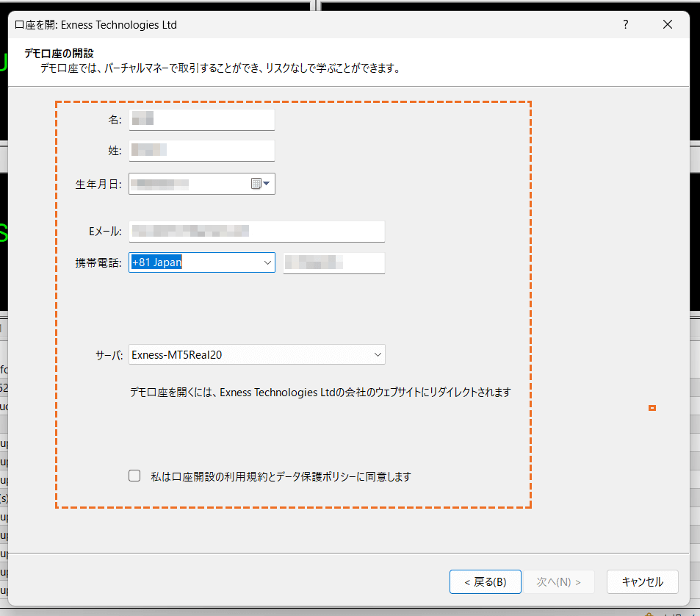Open the Exness-MT5Real20 server dropdown
The image size is (700, 616).
point(256,355)
